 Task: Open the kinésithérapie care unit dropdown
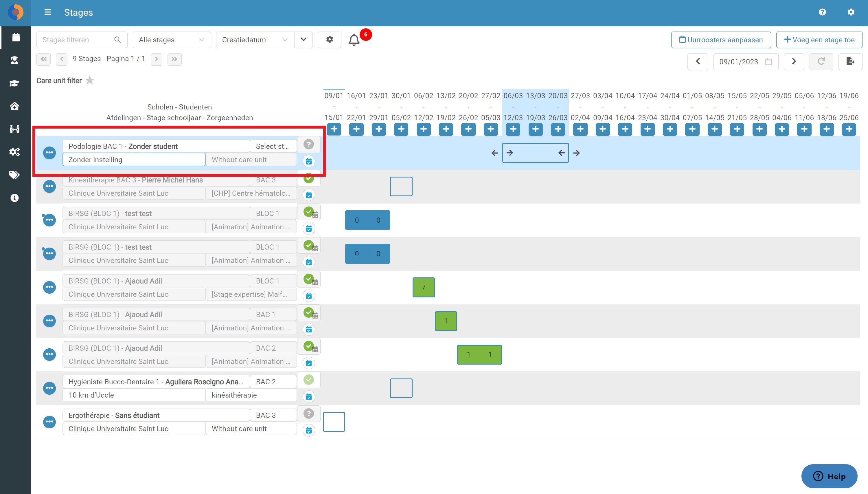point(251,395)
